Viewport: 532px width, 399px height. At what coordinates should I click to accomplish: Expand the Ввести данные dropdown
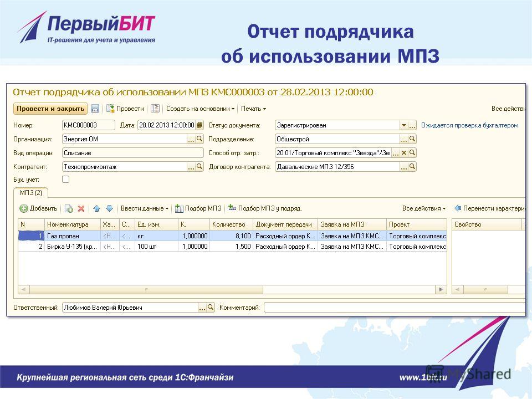click(145, 208)
